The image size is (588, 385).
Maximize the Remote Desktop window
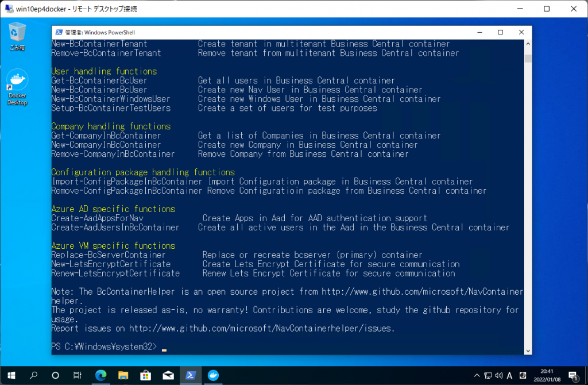pyautogui.click(x=547, y=9)
